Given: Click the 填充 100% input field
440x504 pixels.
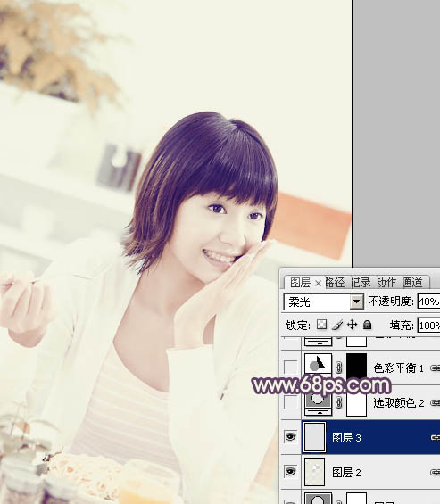Looking at the screenshot, I should click(428, 326).
